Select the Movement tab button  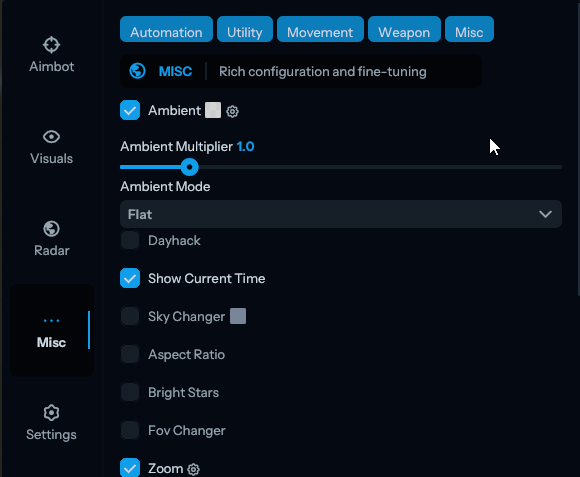320,29
